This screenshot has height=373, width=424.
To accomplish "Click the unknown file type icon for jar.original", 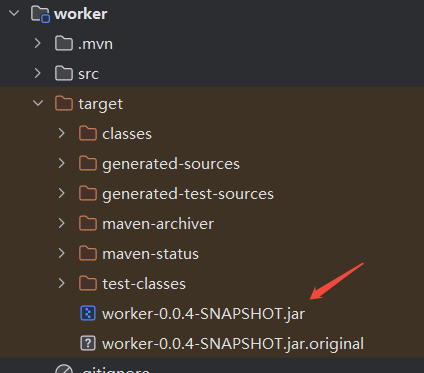I will point(88,343).
